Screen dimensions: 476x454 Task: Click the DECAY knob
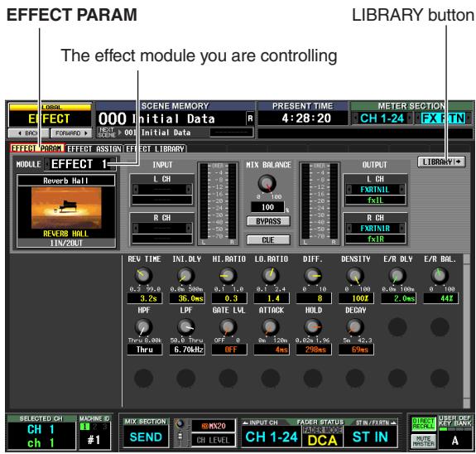click(355, 327)
